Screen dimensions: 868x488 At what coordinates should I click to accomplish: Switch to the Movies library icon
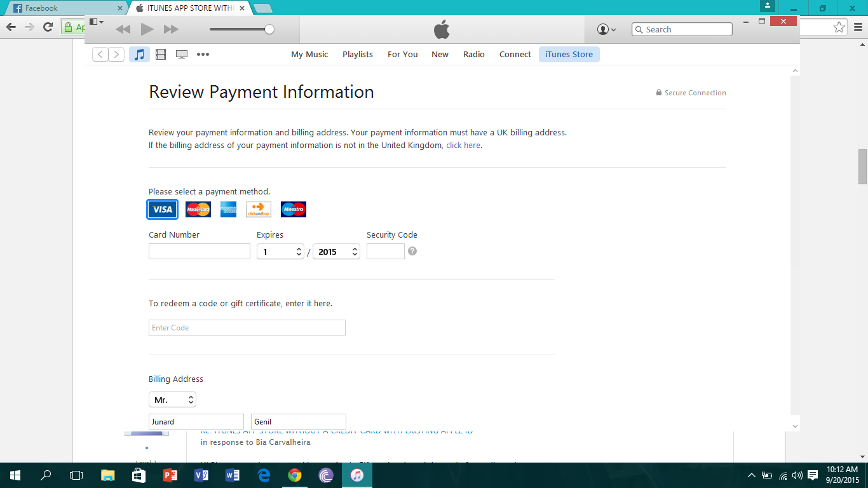tap(161, 55)
